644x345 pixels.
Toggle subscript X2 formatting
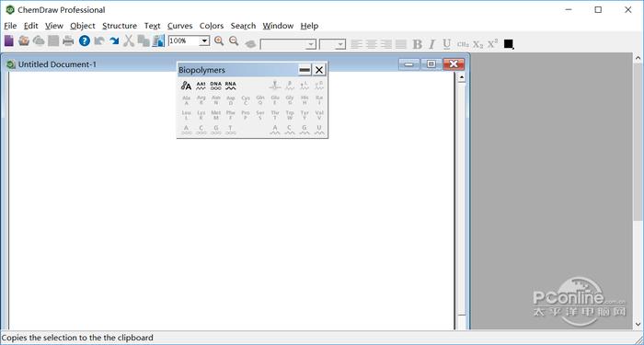click(477, 44)
